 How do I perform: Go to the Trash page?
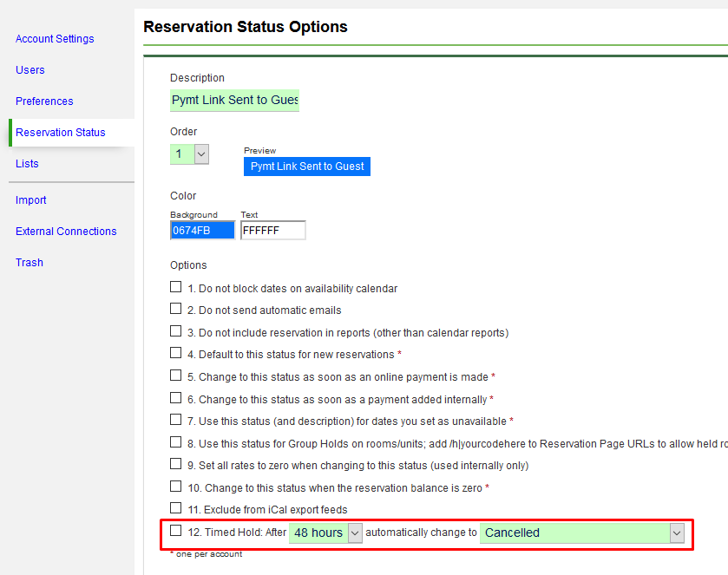pyautogui.click(x=30, y=263)
